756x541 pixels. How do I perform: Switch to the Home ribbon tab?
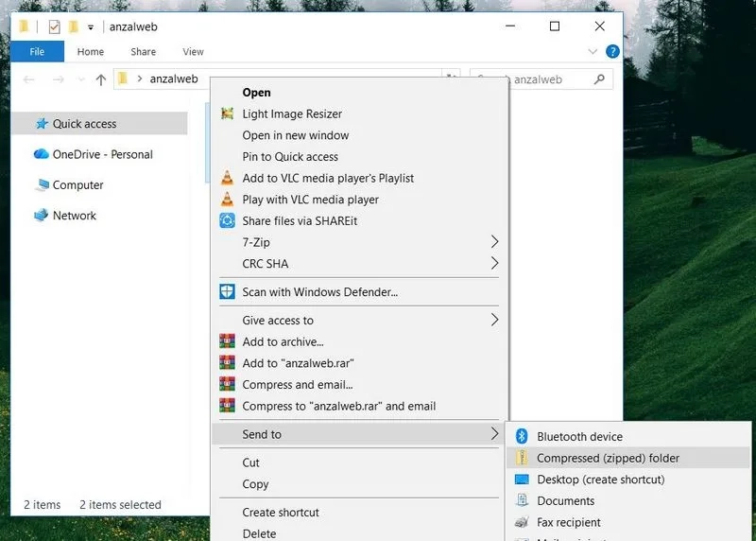(x=91, y=52)
